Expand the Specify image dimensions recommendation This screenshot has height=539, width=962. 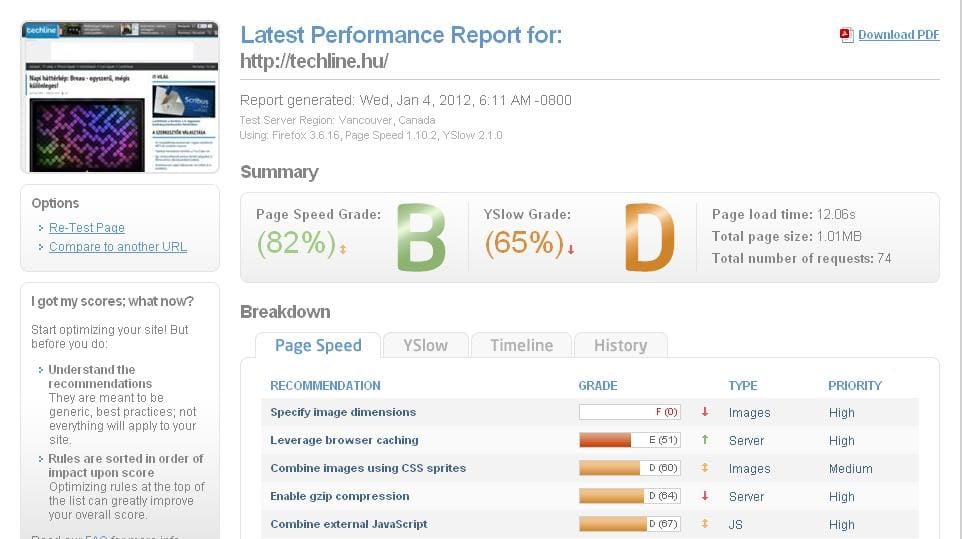click(343, 412)
